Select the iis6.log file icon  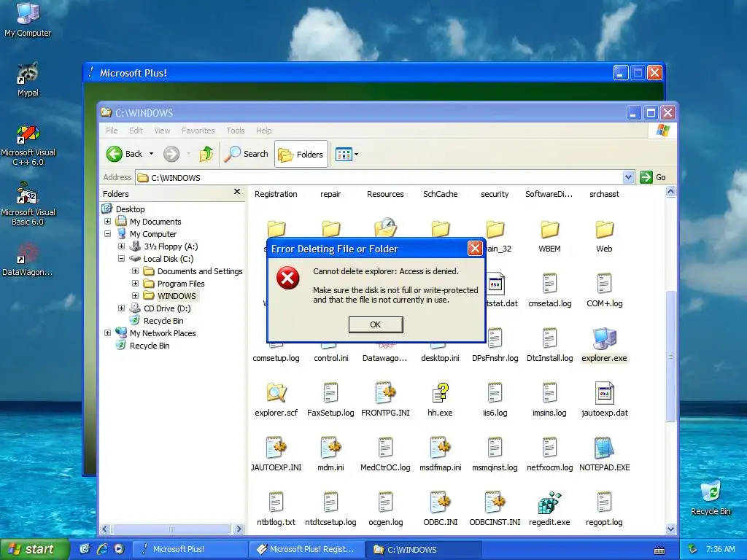(495, 393)
